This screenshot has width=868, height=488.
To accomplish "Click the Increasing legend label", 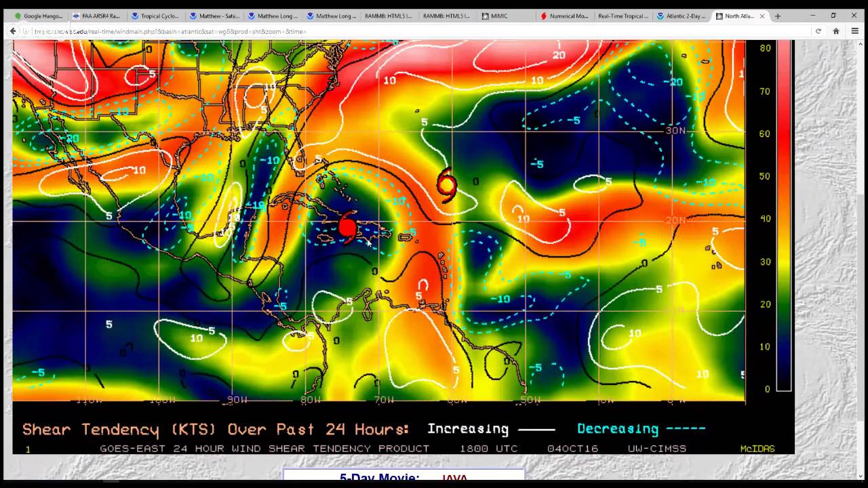I will 468,429.
